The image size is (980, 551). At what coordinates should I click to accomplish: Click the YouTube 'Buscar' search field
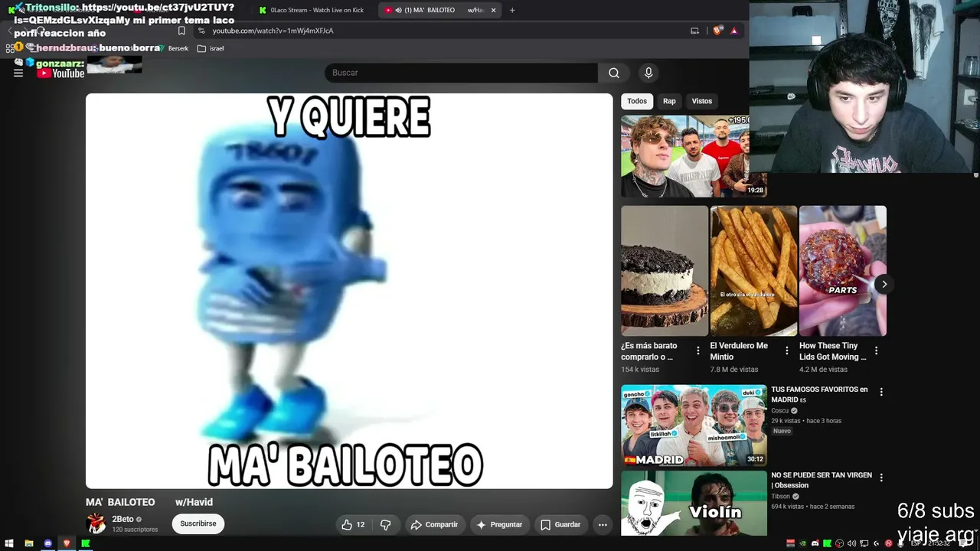[461, 73]
